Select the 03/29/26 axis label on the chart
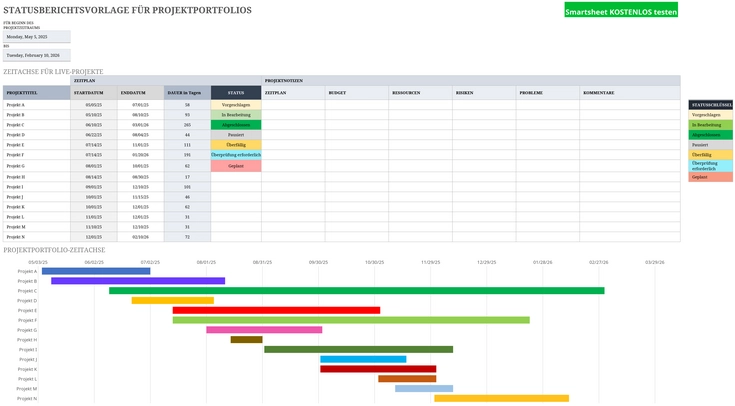The width and height of the screenshot is (735, 406). [655, 263]
